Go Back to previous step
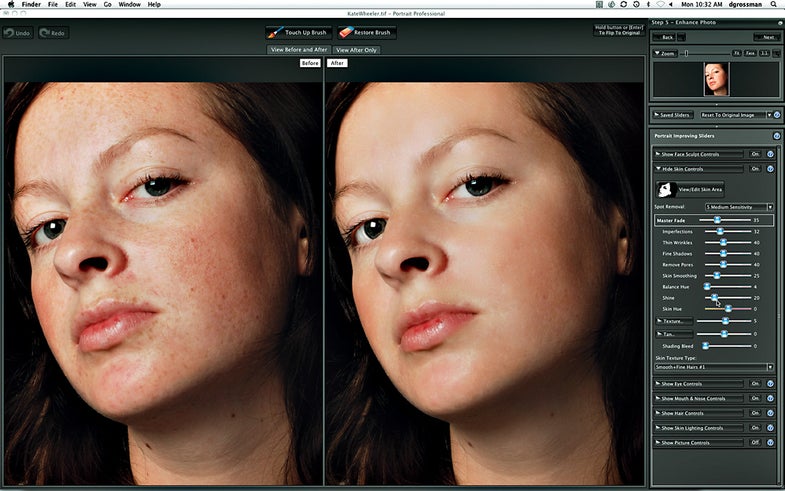The image size is (785, 491). pyautogui.click(x=665, y=37)
